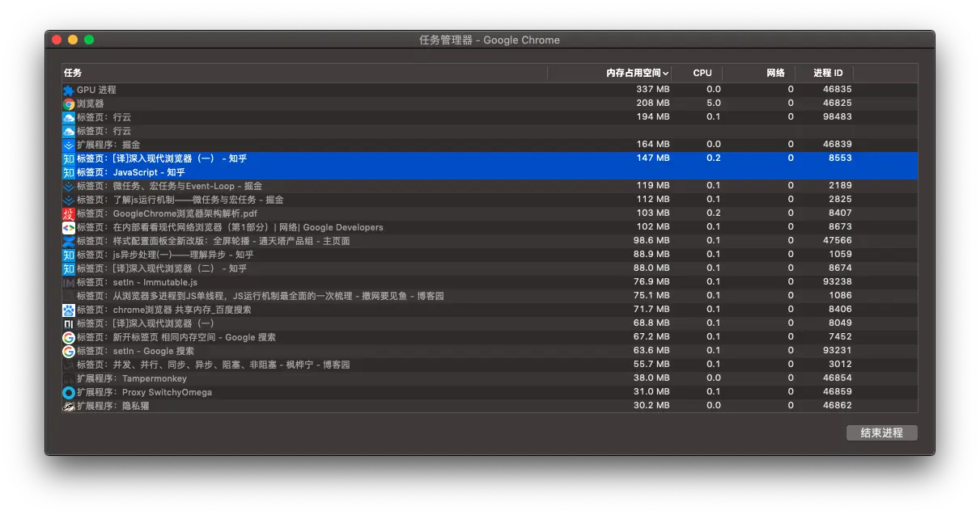Click the puzzle icon of GPU 进程
Image resolution: width=980 pixels, height=515 pixels.
(x=69, y=90)
